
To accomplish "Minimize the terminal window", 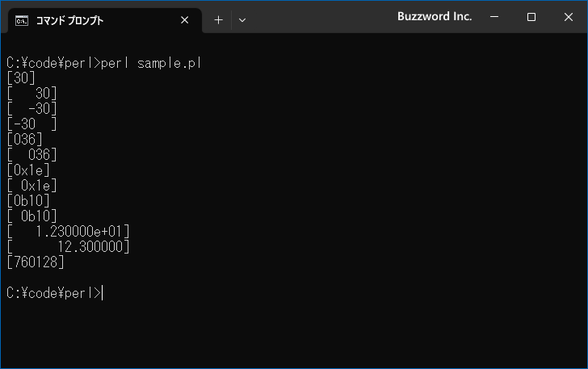I will 494,16.
